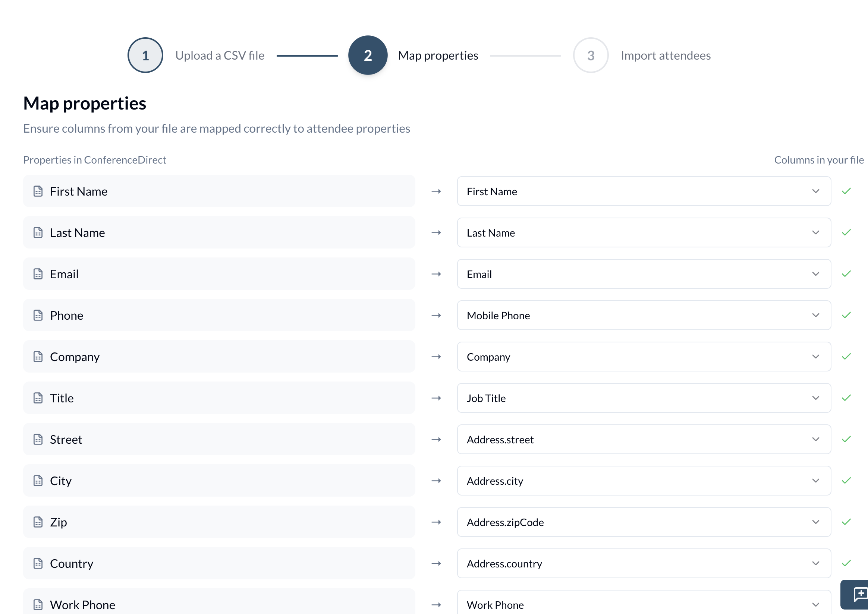868x614 pixels.
Task: Click the mapping arrow for the Phone row
Action: click(436, 315)
